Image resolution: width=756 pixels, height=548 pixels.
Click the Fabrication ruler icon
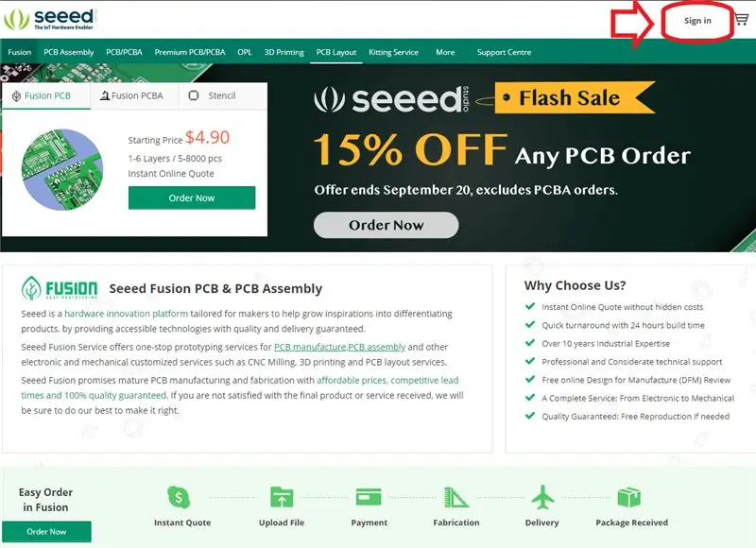click(456, 497)
